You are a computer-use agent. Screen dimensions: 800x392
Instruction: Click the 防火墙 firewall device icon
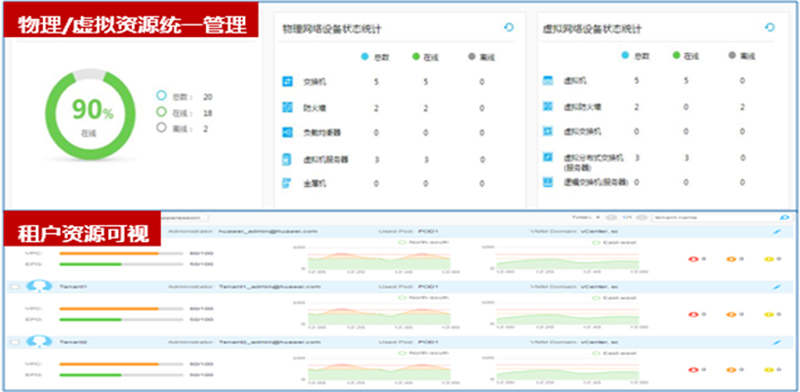click(x=287, y=107)
